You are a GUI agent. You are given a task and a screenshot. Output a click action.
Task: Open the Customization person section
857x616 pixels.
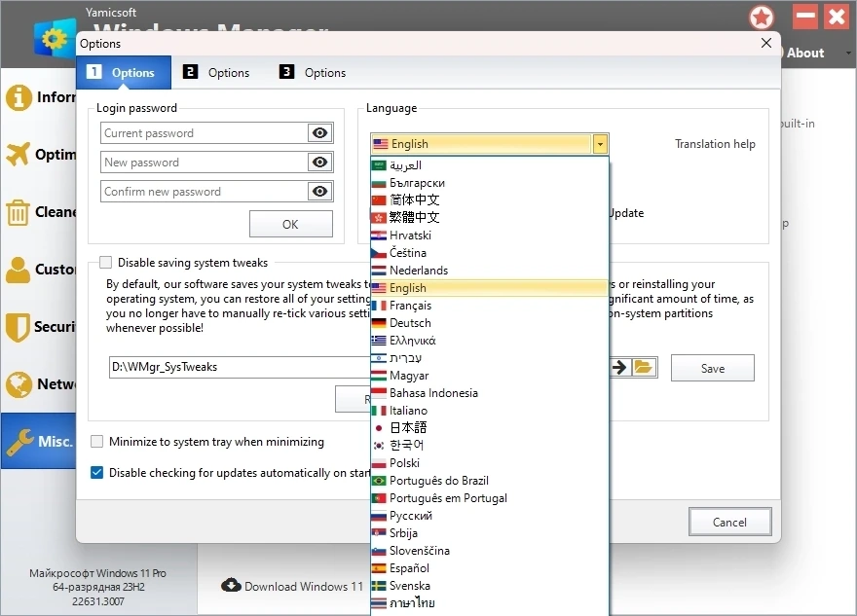[39, 270]
